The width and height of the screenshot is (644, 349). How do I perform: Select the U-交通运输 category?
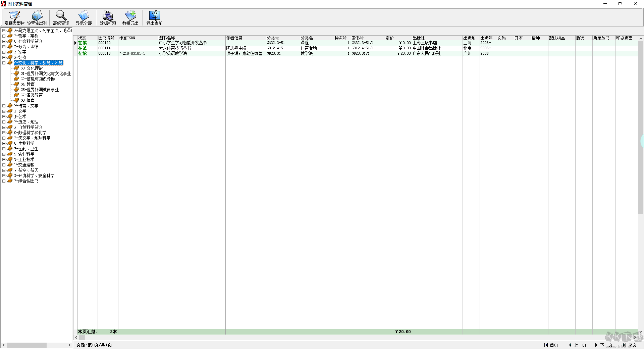24,165
